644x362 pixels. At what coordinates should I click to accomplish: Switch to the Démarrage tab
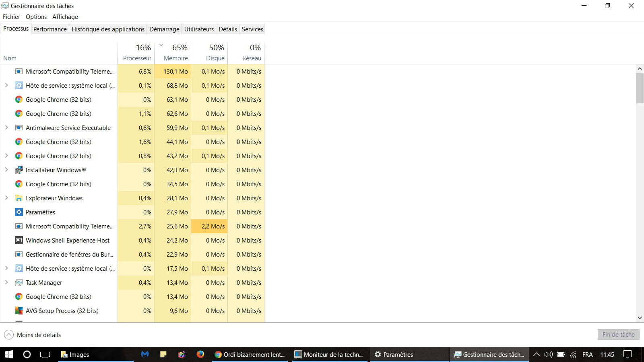click(164, 29)
